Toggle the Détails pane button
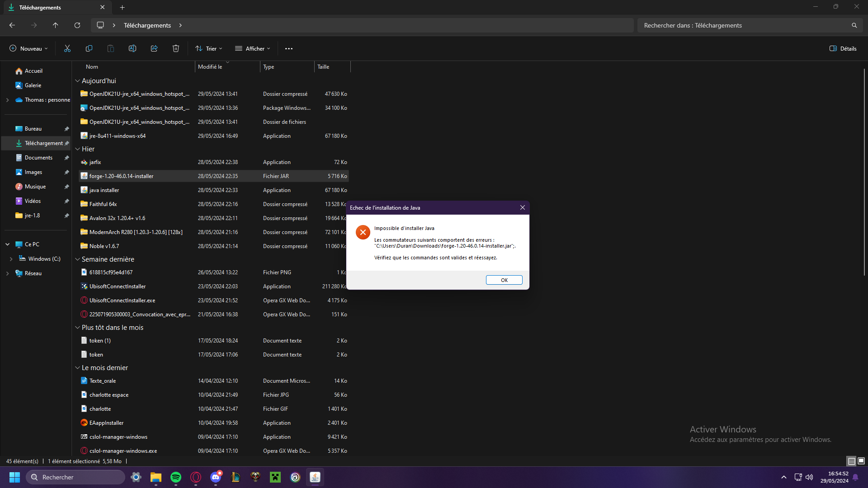The height and width of the screenshot is (488, 868). click(843, 48)
